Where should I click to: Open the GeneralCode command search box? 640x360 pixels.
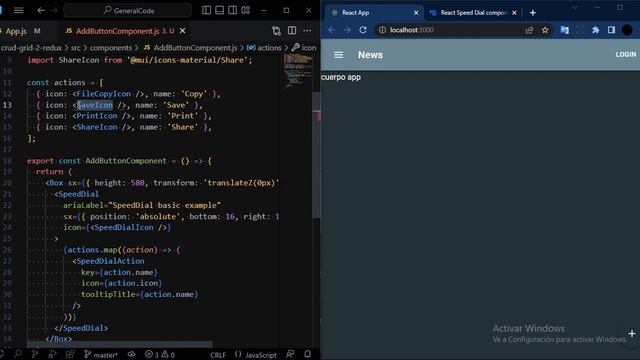tap(128, 10)
